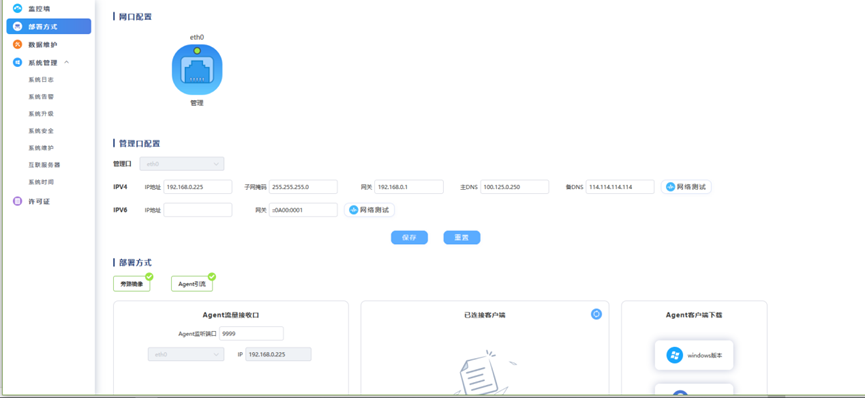Click refresh icon in 已连接客户端 panel
The height and width of the screenshot is (398, 865).
(x=596, y=314)
